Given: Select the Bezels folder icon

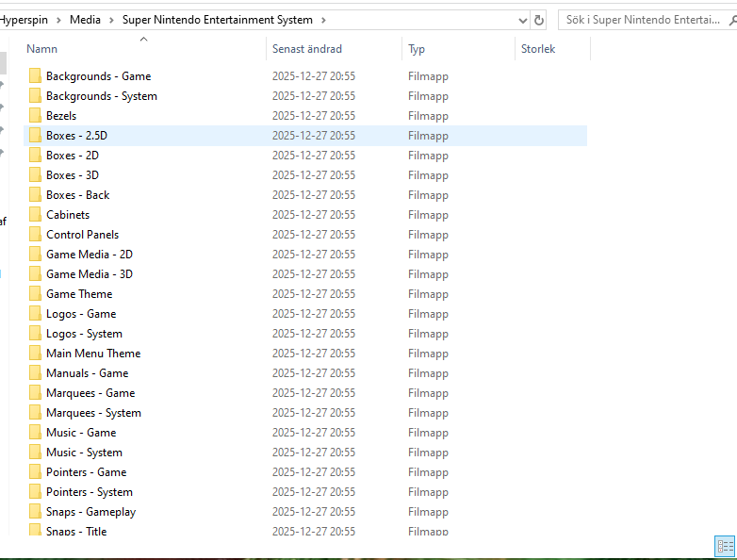Looking at the screenshot, I should (x=35, y=116).
